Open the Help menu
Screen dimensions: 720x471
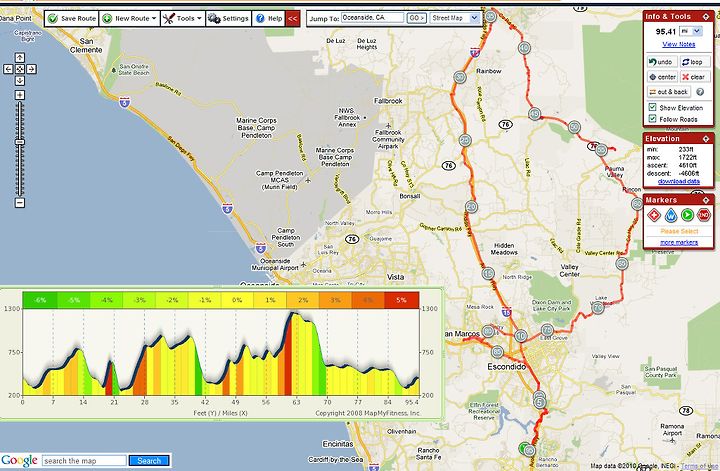pos(269,18)
